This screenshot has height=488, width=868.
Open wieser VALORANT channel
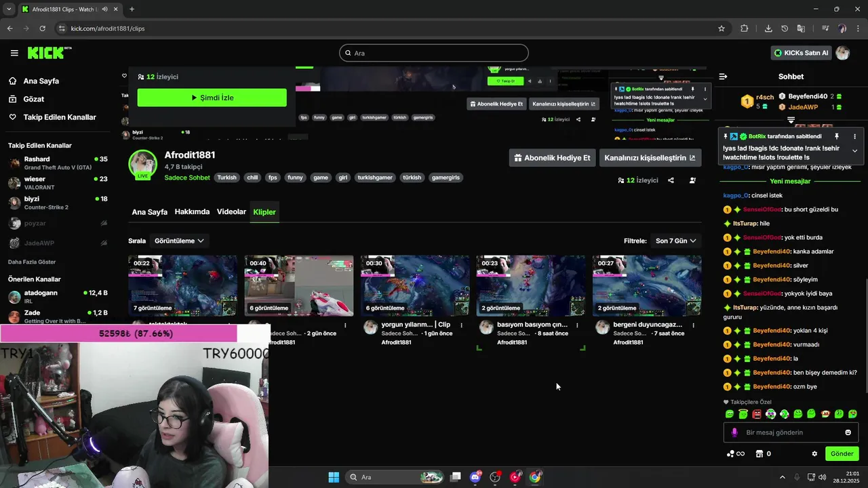point(58,183)
